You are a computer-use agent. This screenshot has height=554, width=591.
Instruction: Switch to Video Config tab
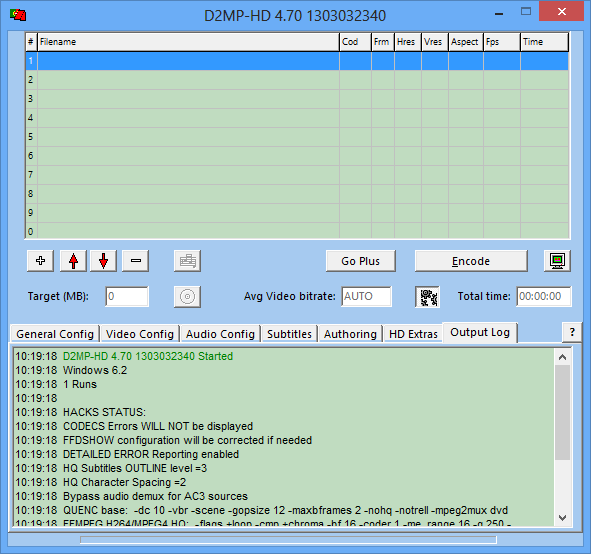pos(140,334)
